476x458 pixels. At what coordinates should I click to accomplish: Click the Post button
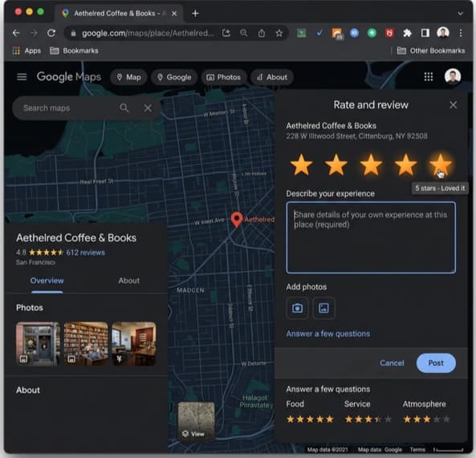436,363
